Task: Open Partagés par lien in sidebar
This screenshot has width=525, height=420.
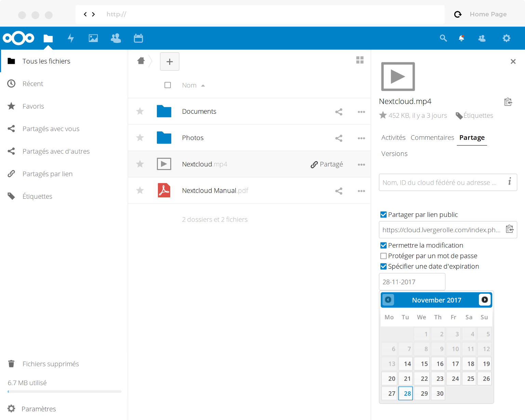Action: click(48, 174)
